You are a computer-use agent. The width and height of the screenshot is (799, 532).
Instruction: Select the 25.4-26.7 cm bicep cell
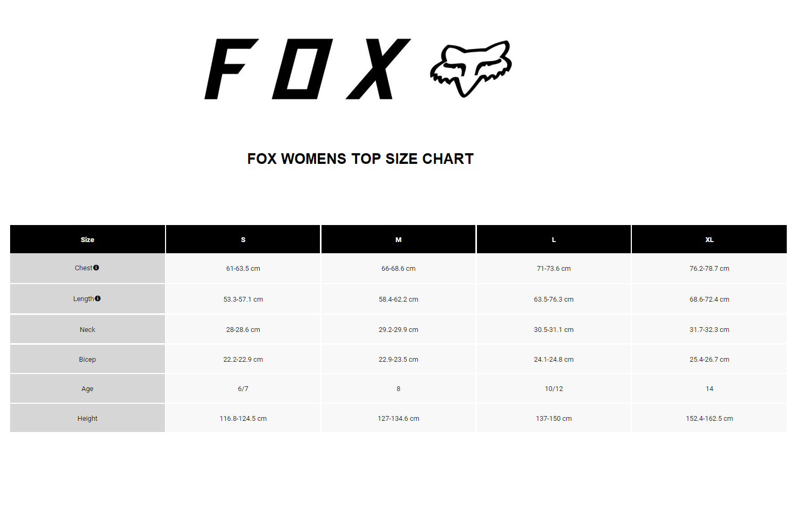click(709, 360)
